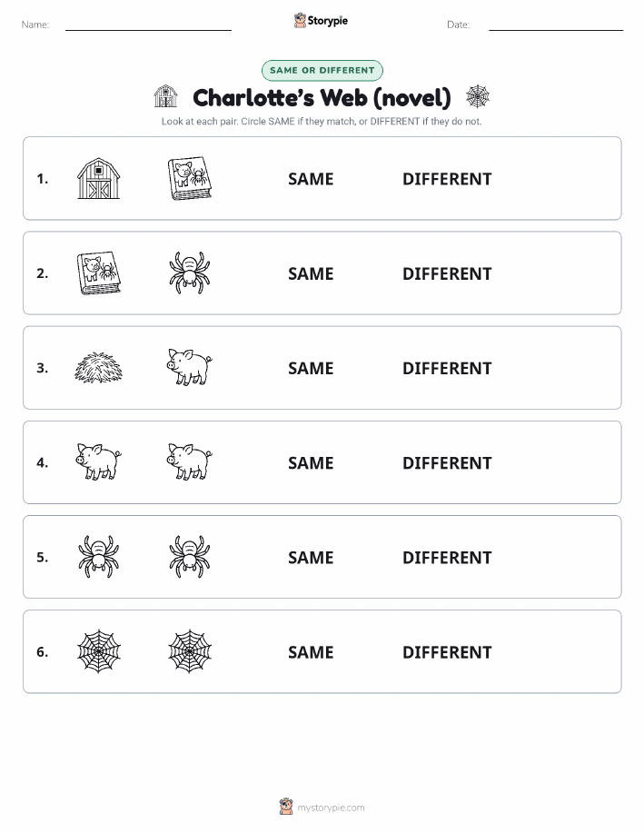
Task: Click the pig icon in row 3
Action: (x=190, y=367)
